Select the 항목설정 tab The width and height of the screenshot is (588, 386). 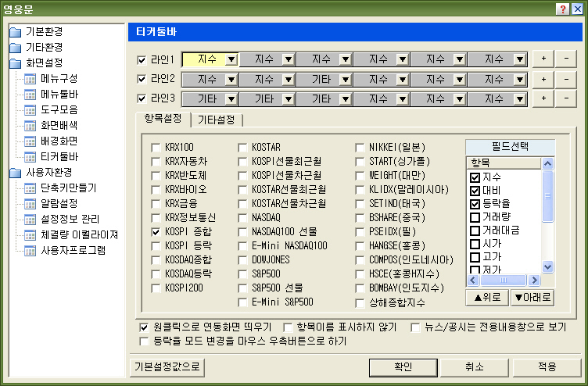163,119
